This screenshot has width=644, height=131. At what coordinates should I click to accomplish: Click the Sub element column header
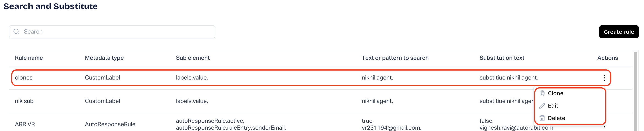(193, 58)
